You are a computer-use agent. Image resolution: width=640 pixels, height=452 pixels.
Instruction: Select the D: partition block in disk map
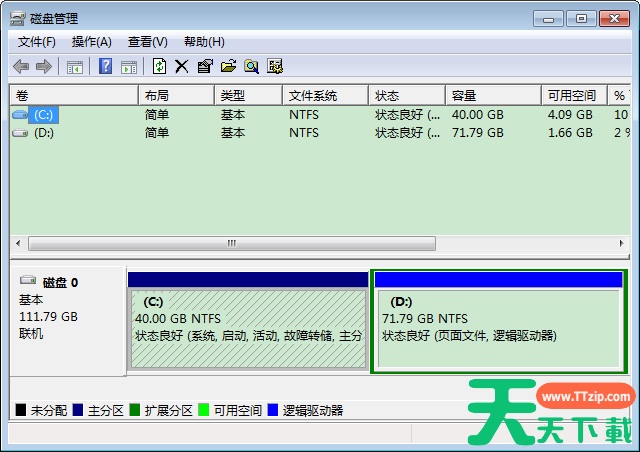pos(498,321)
